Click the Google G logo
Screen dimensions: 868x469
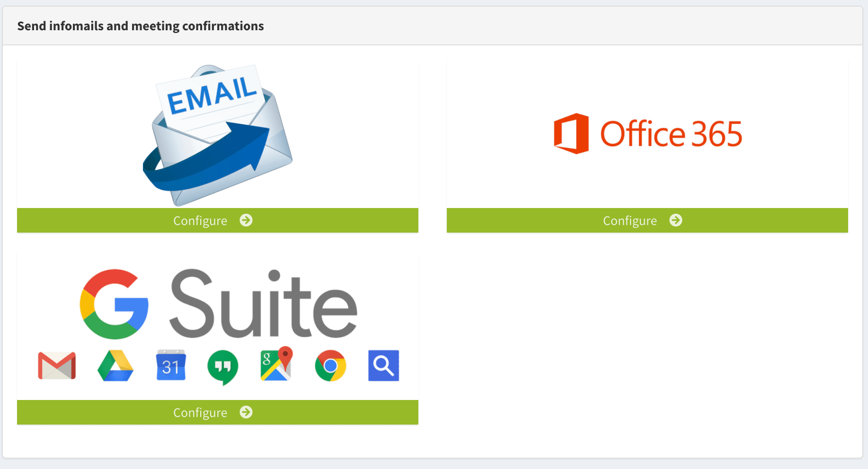(x=114, y=304)
